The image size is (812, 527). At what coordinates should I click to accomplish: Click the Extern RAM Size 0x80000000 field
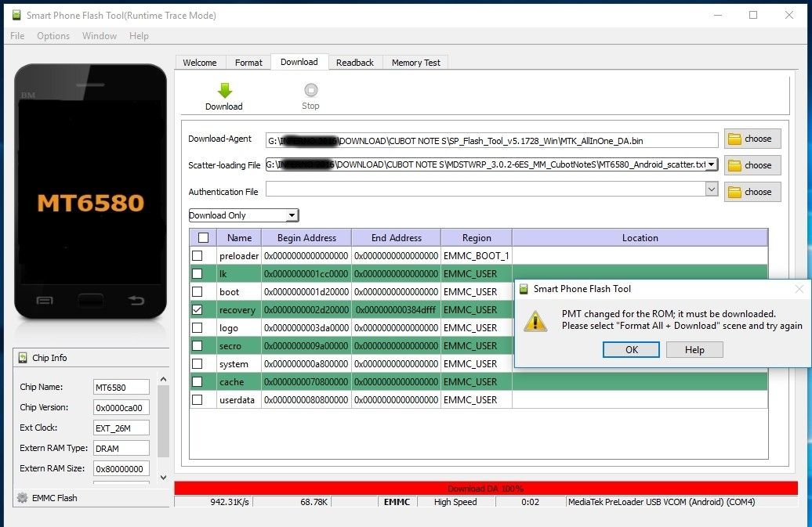121,469
